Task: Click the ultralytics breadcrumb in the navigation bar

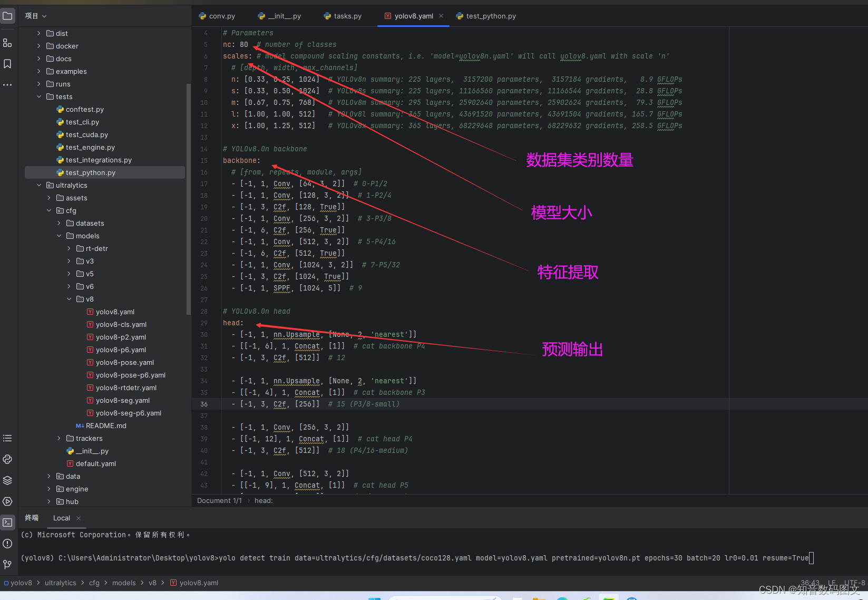Action: (61, 583)
